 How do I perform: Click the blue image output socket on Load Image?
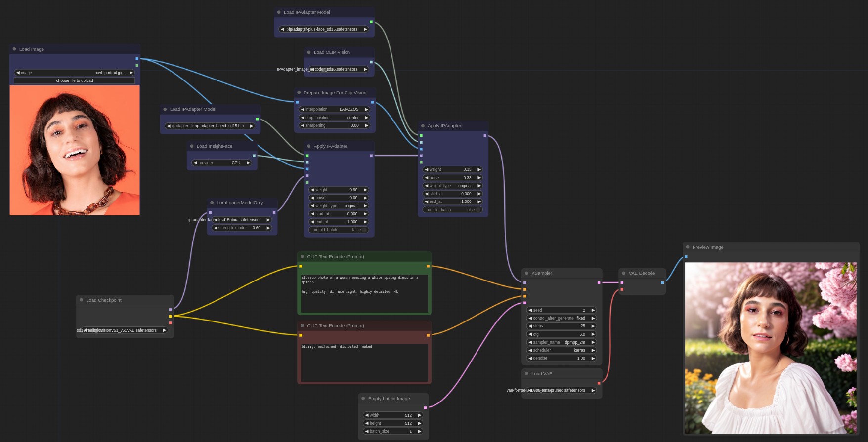[x=137, y=59]
